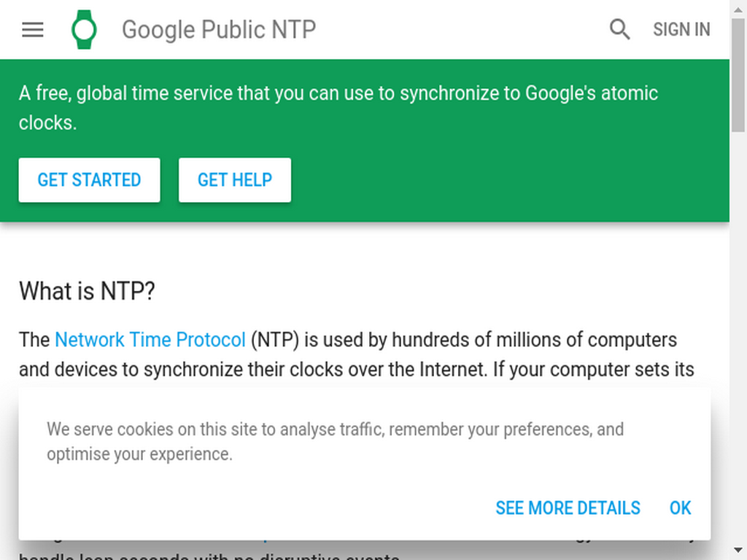
Task: Click the Google Public NTP title
Action: point(219,29)
